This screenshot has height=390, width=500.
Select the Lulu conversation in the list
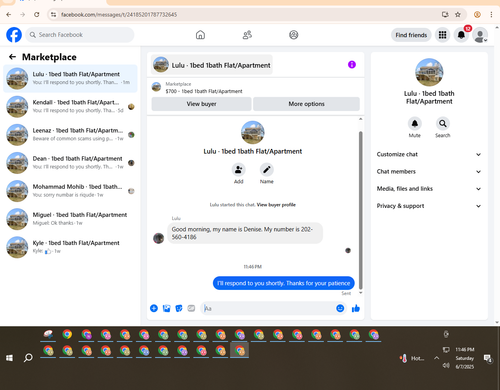(70, 78)
